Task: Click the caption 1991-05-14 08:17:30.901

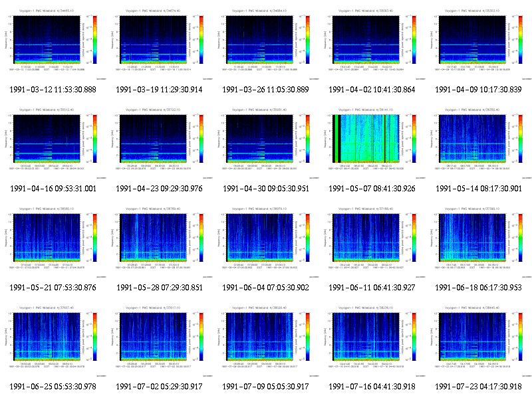Action: coord(479,189)
